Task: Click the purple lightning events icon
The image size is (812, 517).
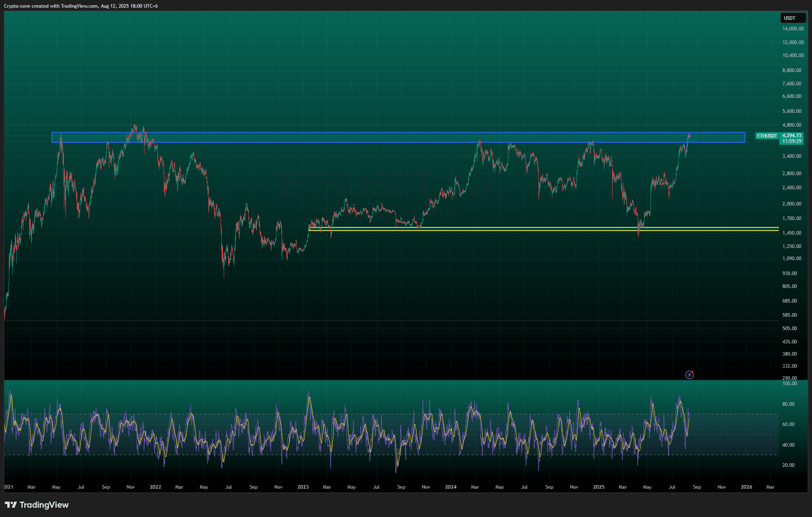Action: pyautogui.click(x=689, y=375)
